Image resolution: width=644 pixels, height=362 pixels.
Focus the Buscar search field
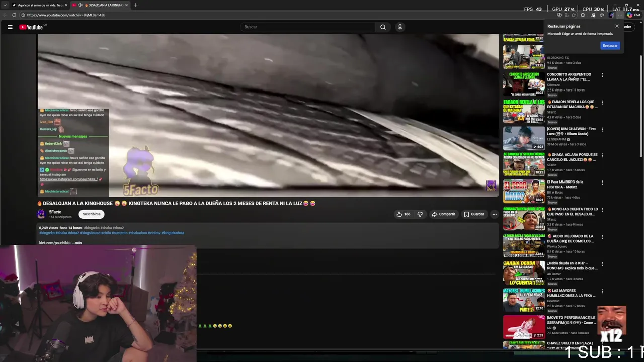pyautogui.click(x=308, y=27)
